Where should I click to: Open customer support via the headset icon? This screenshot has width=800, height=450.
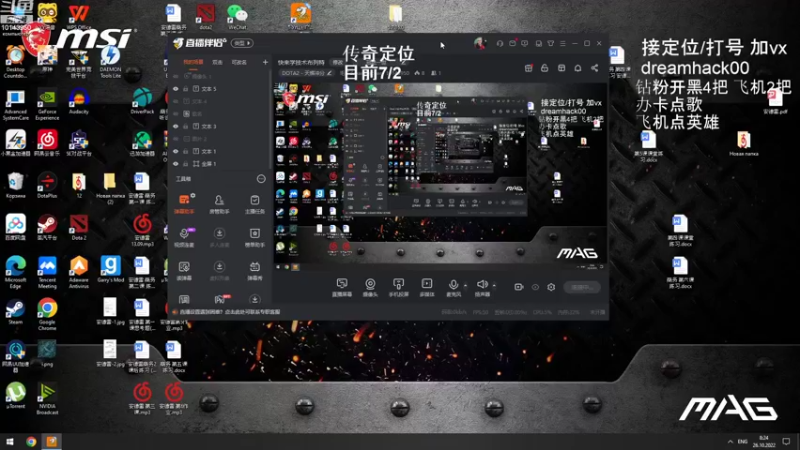[500, 43]
